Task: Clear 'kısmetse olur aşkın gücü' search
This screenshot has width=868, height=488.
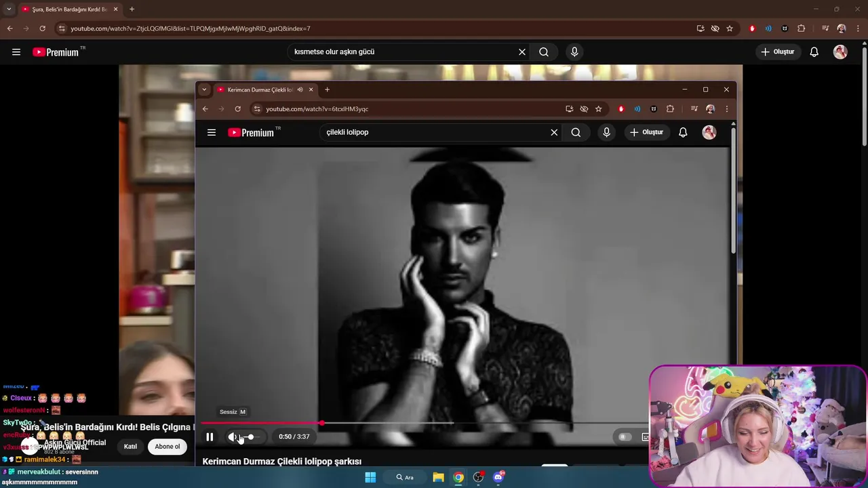Action: click(x=522, y=52)
